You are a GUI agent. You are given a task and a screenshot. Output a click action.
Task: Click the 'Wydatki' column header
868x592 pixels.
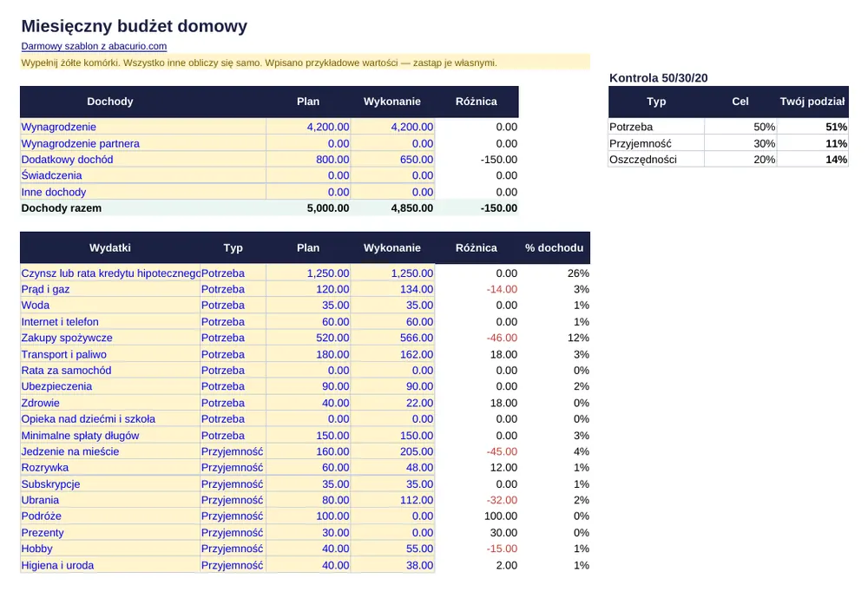[x=110, y=248]
